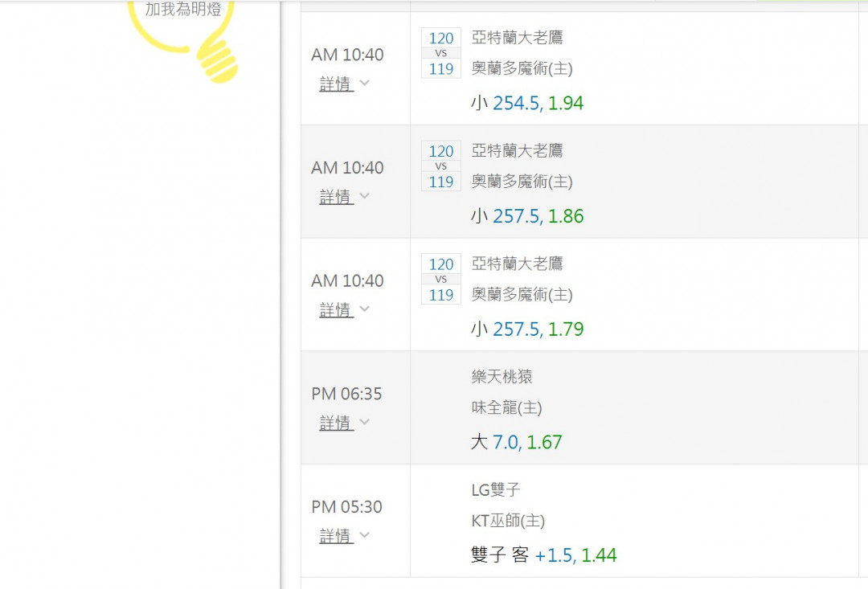
Task: Select the pick text 小 257.5, 1.86
Action: pos(527,216)
